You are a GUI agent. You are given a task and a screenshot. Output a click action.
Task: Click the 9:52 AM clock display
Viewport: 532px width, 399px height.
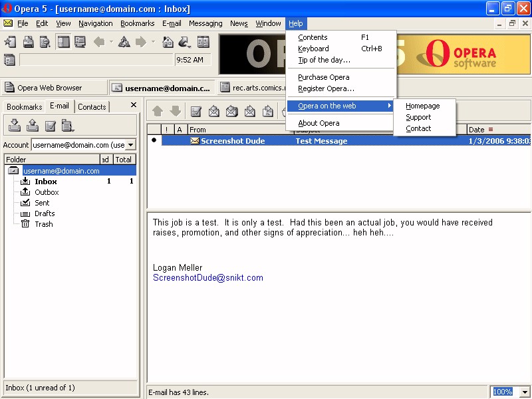[193, 60]
